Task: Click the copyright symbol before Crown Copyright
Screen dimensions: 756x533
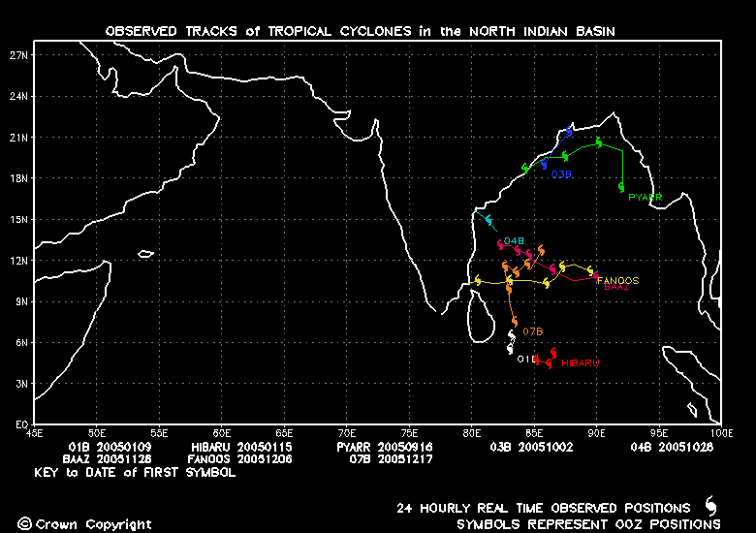Action: pos(24,524)
